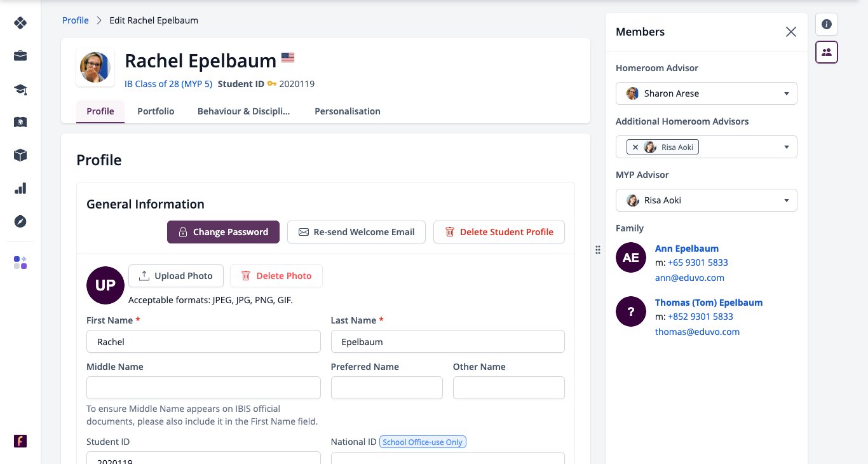
Task: Click Re-send Welcome Email button
Action: point(356,232)
